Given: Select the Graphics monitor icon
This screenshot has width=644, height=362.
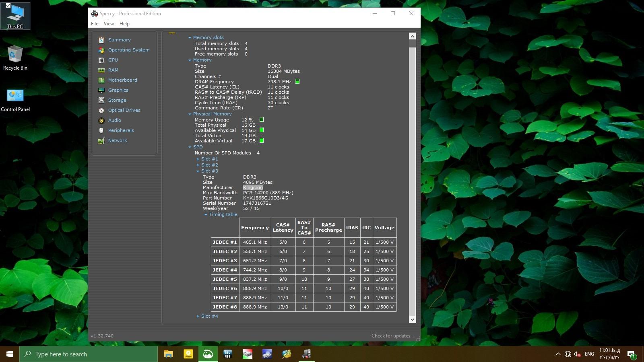Looking at the screenshot, I should pos(101,90).
